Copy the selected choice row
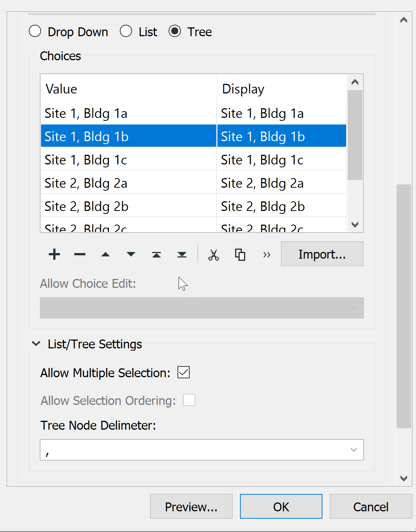 pos(240,255)
